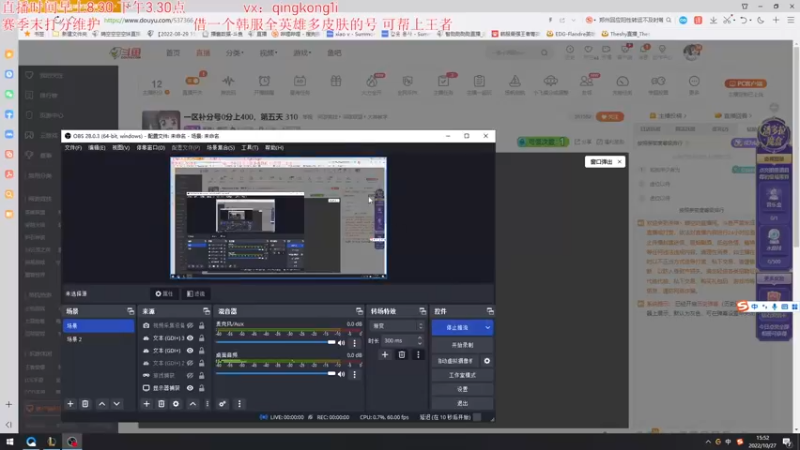This screenshot has width=800, height=450.
Task: Show the 文本 (GDI+) 2 source
Action: point(190,363)
